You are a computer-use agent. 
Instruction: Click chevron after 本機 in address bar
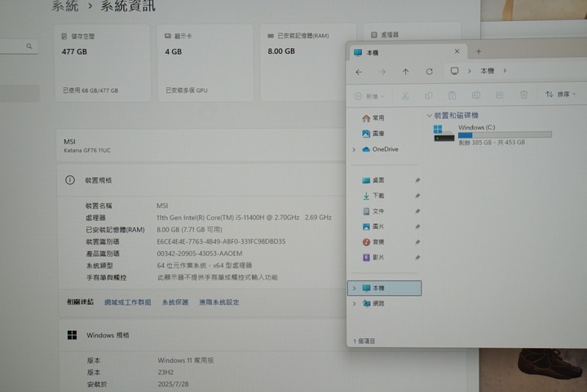tap(505, 70)
